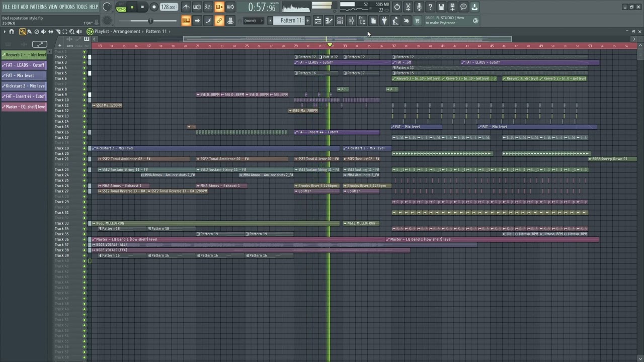Toggle playlist magnet snap icon
Viewport: 644px width, 362px height.
click(12, 32)
